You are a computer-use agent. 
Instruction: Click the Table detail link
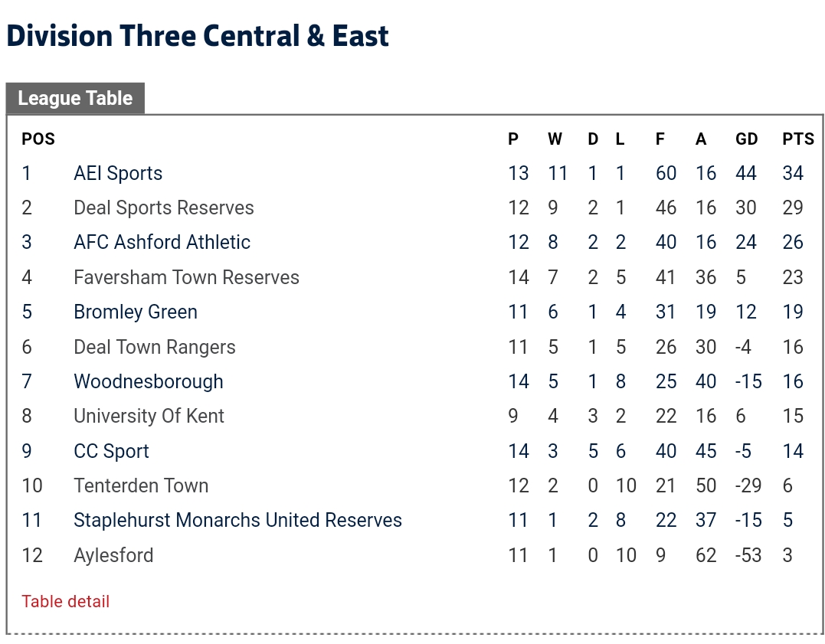[65, 602]
